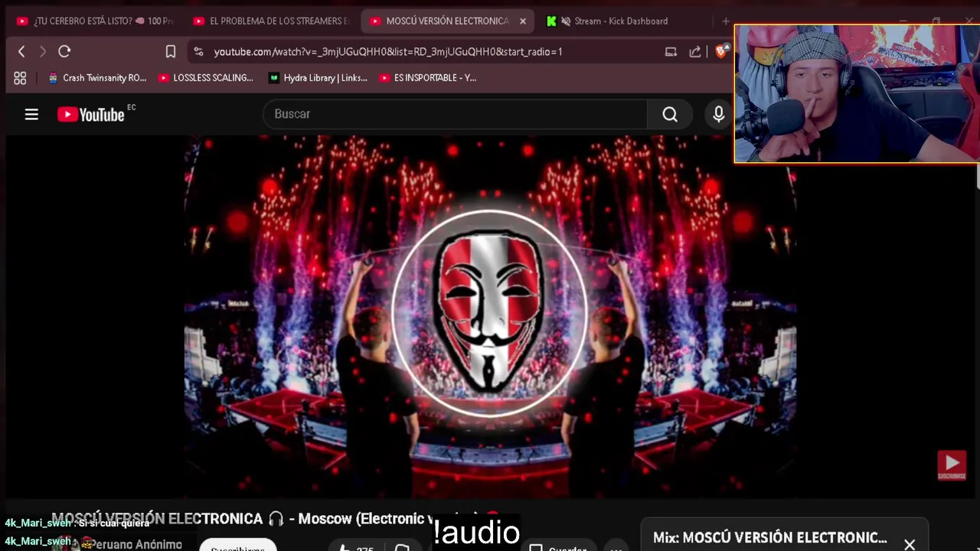Click the !audio overlay text

click(x=476, y=531)
